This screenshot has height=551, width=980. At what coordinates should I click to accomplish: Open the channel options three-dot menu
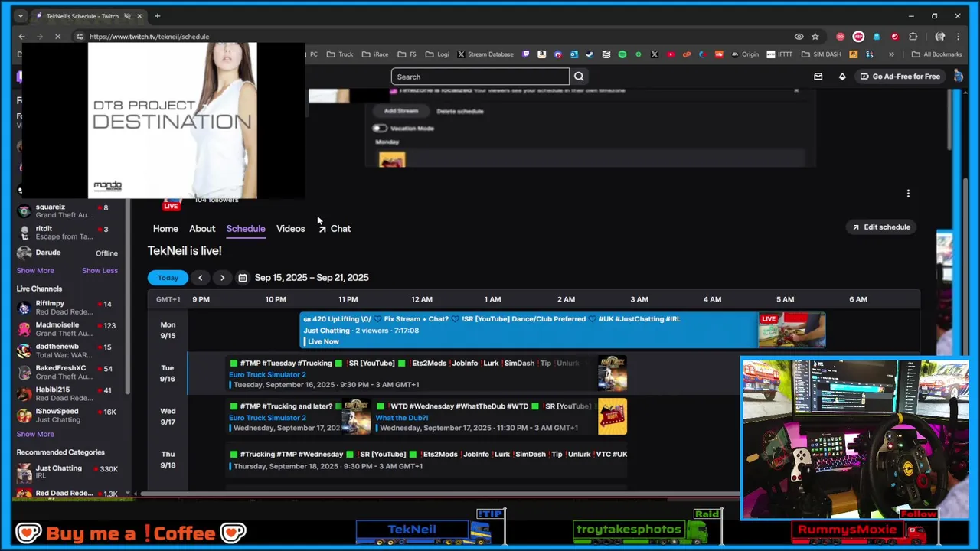pos(908,194)
